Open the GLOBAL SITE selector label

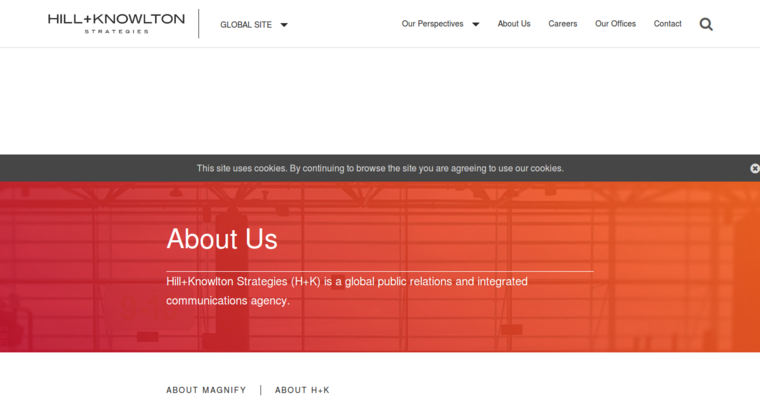click(246, 25)
